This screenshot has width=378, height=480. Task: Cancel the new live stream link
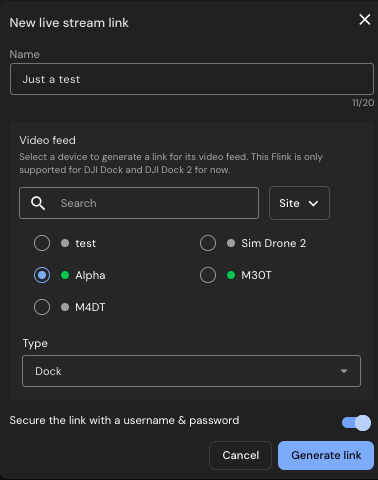click(241, 455)
